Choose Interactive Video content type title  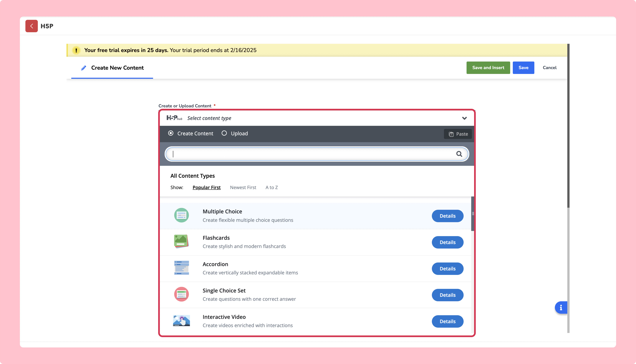coord(224,317)
